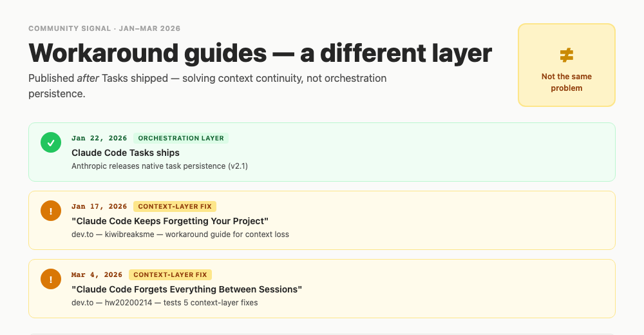Open "Claude Code Forgets Everything Between Sessions" title
The image size is (644, 335).
(187, 289)
